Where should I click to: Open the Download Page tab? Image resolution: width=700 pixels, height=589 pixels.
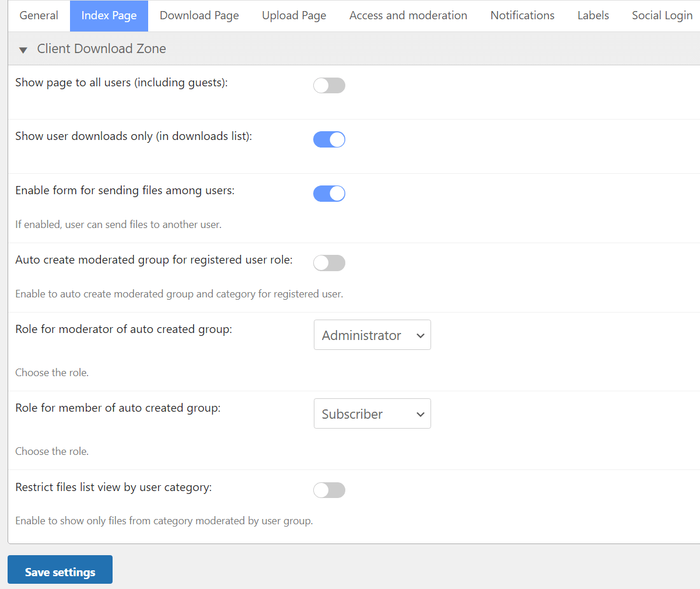199,16
